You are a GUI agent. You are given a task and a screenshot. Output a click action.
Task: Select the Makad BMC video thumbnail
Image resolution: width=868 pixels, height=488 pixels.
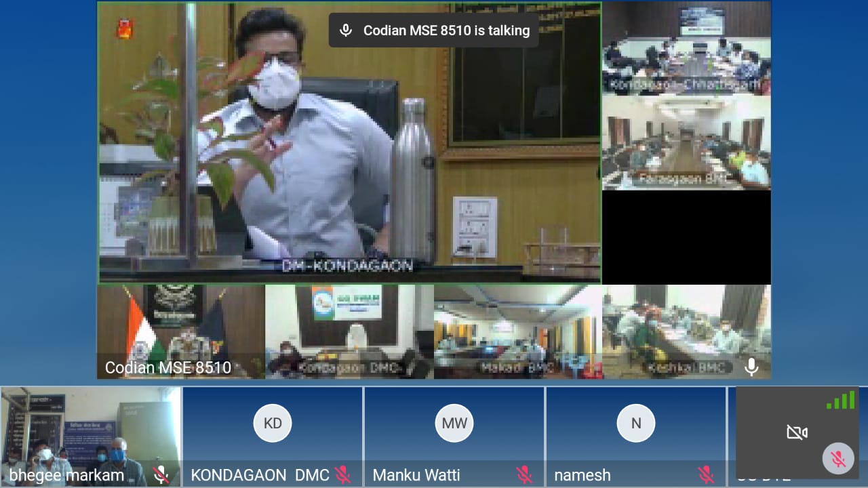(x=518, y=331)
